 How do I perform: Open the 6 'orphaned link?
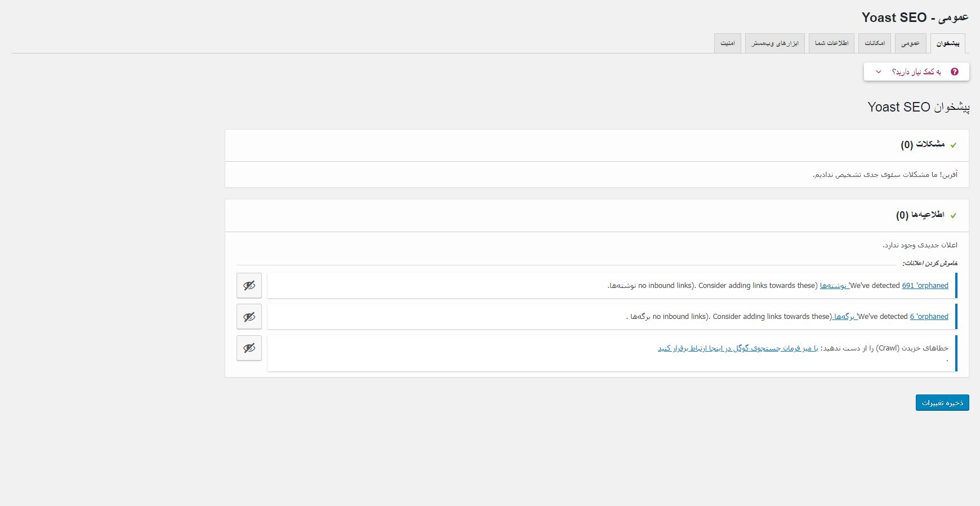(x=929, y=317)
